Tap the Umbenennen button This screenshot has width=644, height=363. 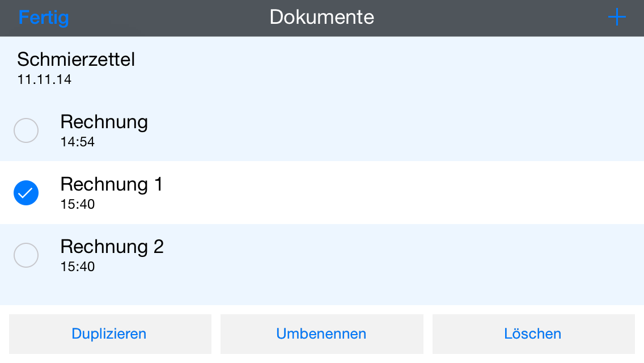(x=321, y=334)
